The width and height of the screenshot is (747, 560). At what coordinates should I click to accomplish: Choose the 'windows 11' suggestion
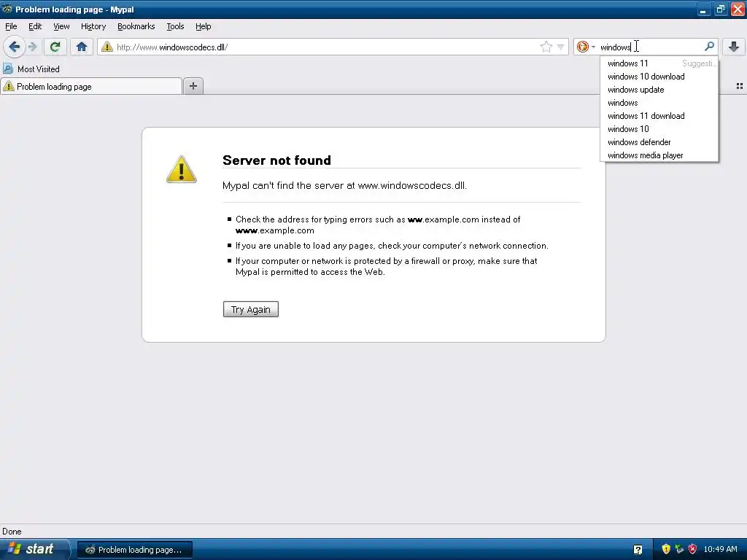click(x=659, y=63)
